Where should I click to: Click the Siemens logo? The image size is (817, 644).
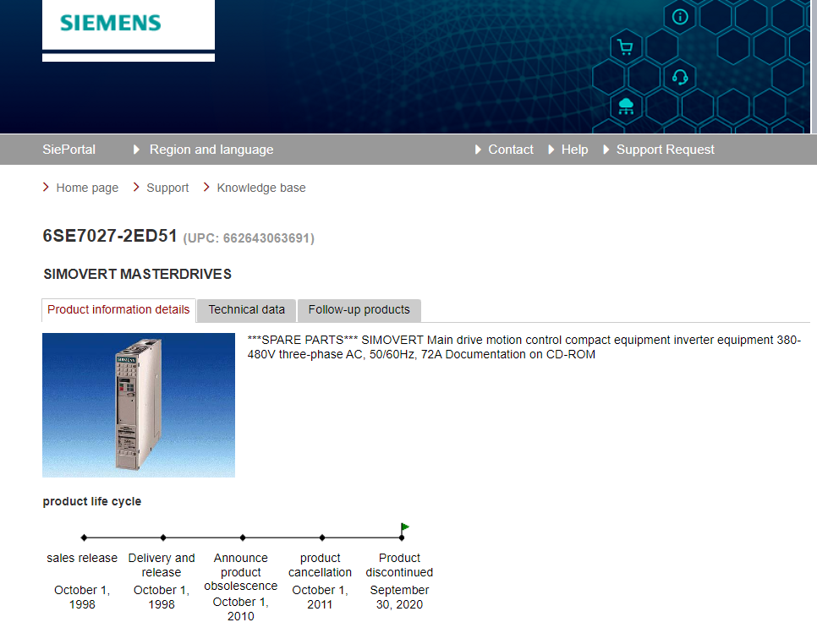pos(111,23)
